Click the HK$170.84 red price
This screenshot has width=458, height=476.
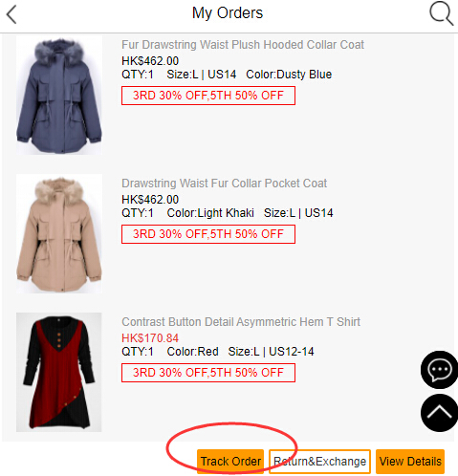tap(150, 338)
